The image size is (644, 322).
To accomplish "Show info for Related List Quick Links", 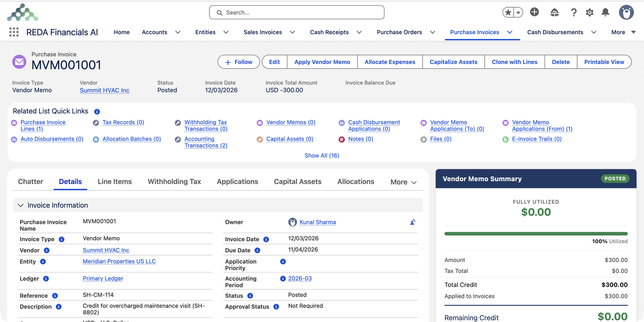I will [97, 111].
